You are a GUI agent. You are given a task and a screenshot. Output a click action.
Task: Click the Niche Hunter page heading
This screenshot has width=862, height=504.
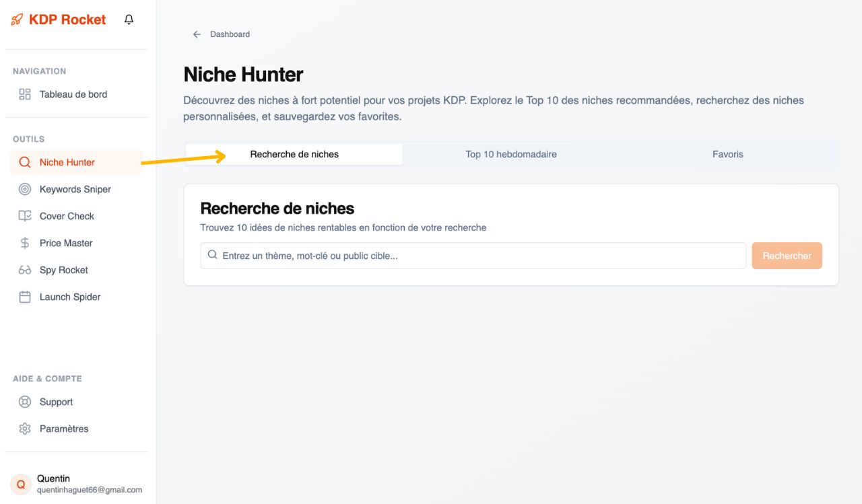click(243, 74)
